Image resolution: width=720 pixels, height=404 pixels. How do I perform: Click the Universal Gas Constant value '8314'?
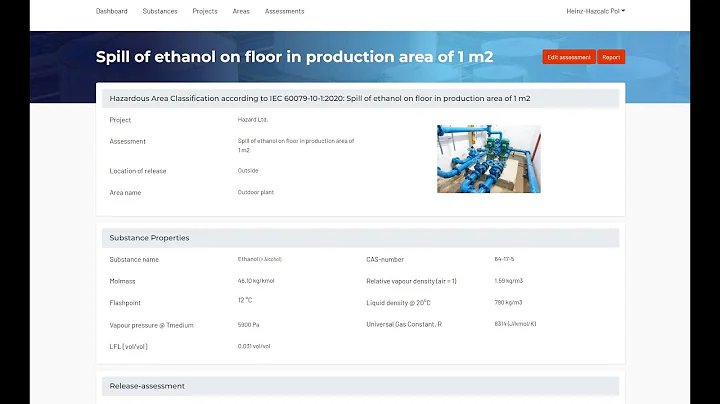click(515, 324)
